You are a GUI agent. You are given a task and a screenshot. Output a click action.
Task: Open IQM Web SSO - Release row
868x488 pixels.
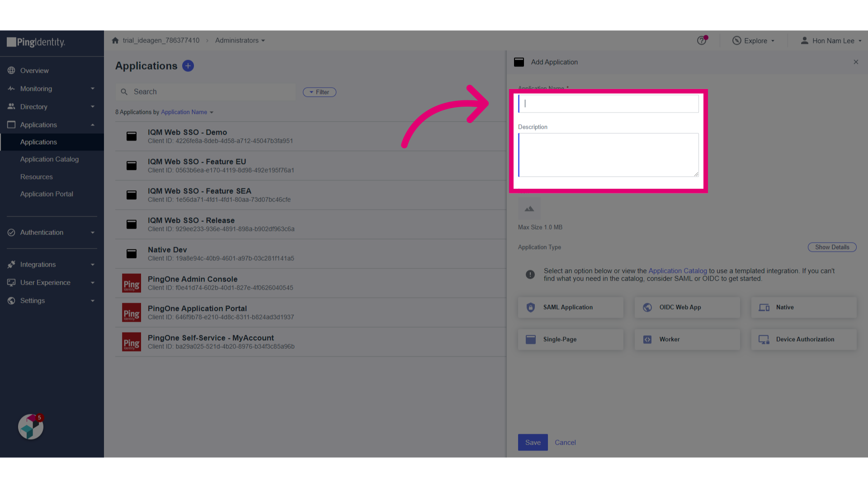[311, 225]
